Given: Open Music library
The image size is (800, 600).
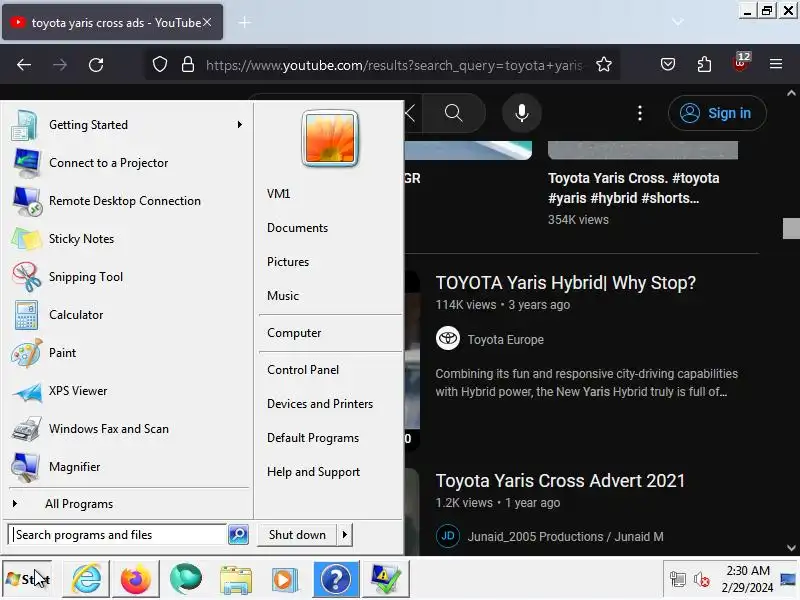Looking at the screenshot, I should (x=283, y=296).
